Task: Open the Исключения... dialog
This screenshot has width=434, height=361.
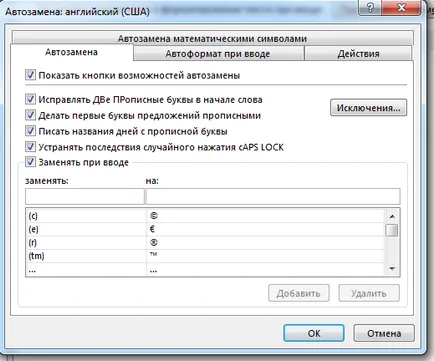Action: coord(368,108)
